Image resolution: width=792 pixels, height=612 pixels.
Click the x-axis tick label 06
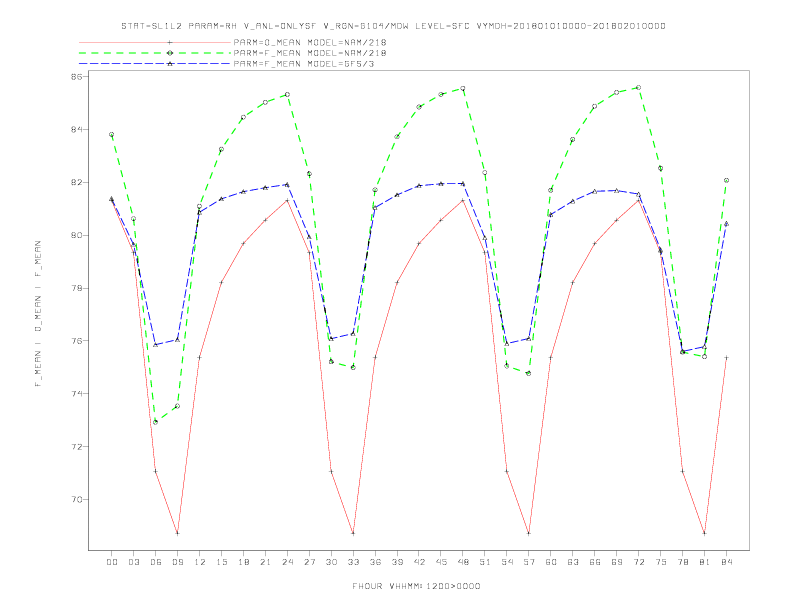pos(156,562)
